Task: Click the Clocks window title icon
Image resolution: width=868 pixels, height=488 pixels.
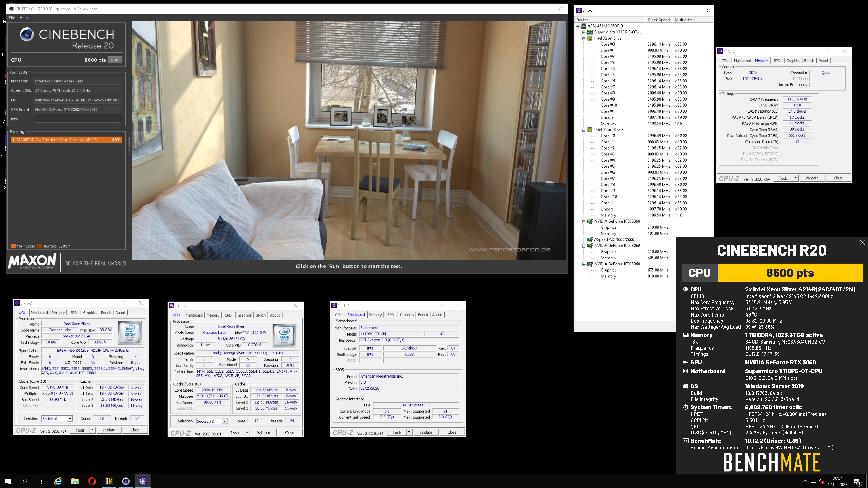Action: (579, 10)
